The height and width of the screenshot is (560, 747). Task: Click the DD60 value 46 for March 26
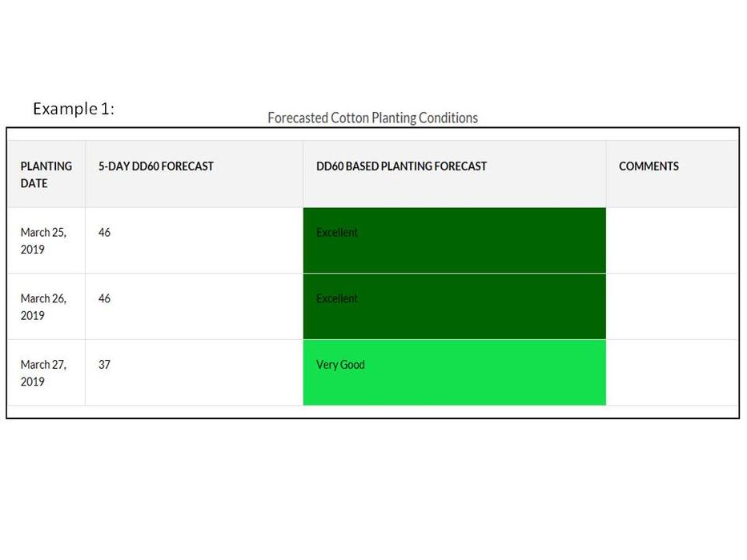[x=104, y=298]
